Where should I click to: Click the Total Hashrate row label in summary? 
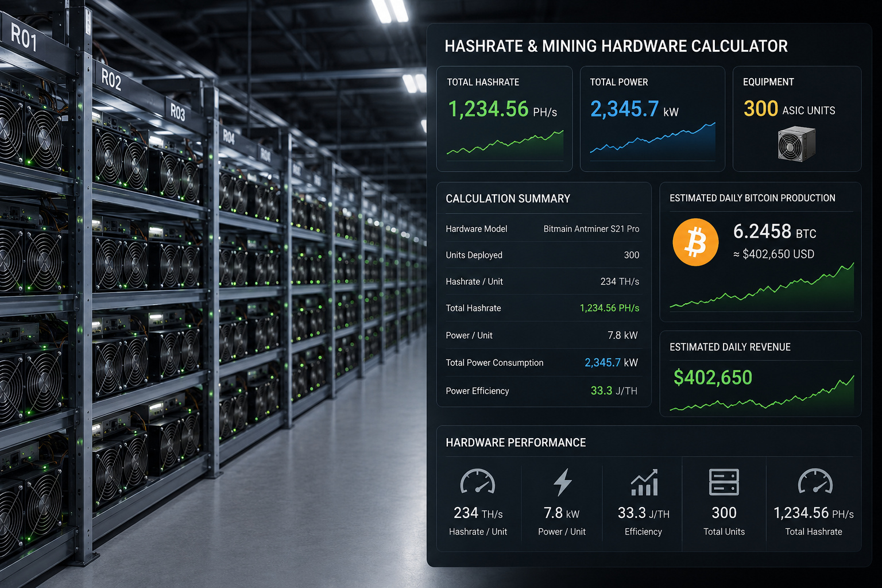[x=473, y=308]
